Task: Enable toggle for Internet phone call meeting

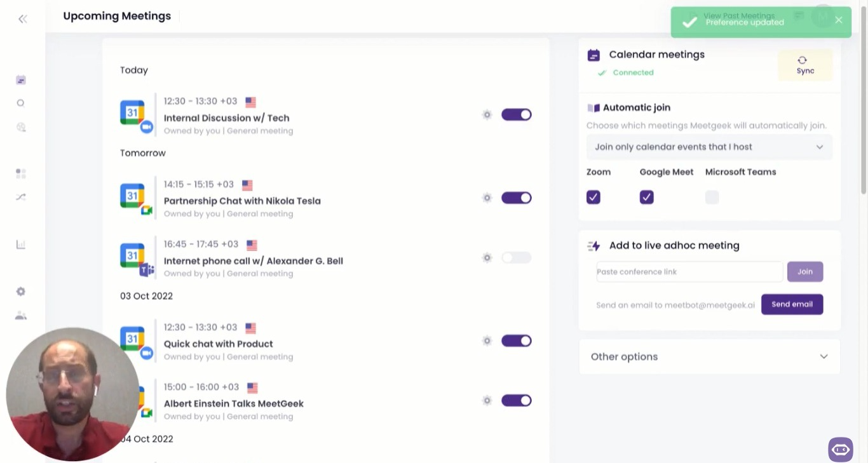Action: 516,258
